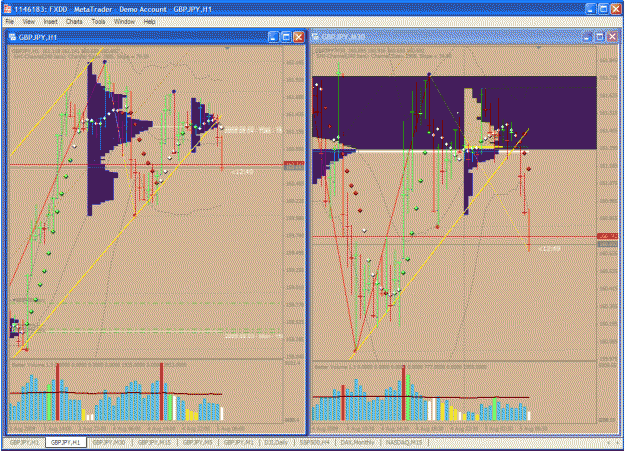Switch to the GBPJPY,M5 chart tab

[197, 442]
